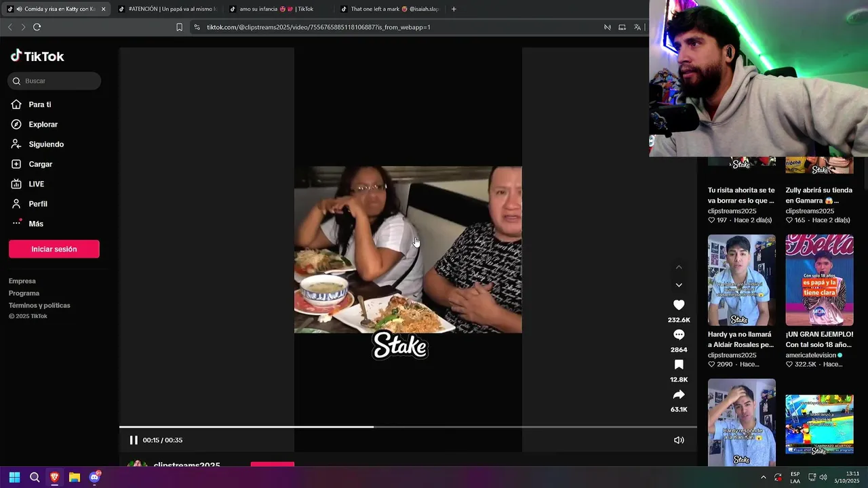
Task: Open File Explorer from the taskbar
Action: (75, 477)
